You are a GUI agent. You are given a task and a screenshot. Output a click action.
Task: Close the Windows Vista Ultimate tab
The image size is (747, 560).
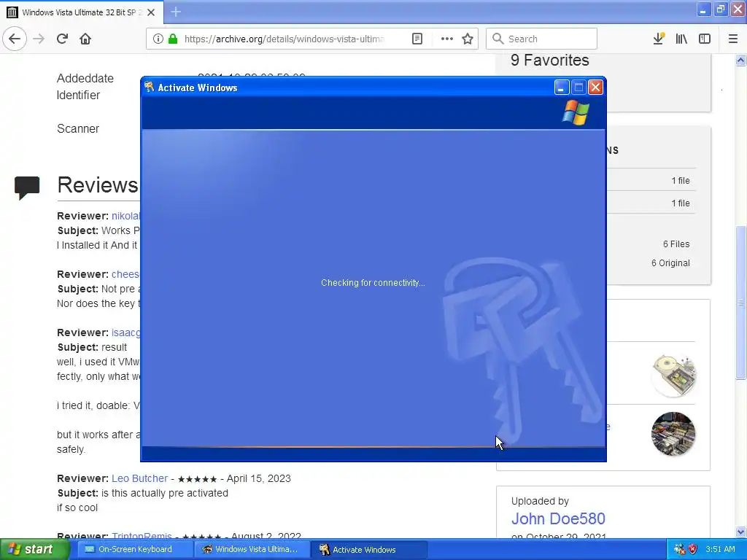tap(151, 12)
